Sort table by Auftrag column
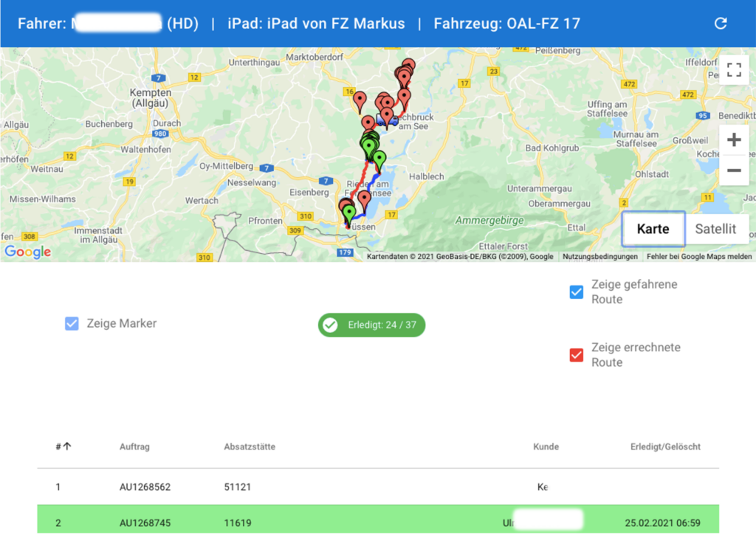 click(132, 446)
